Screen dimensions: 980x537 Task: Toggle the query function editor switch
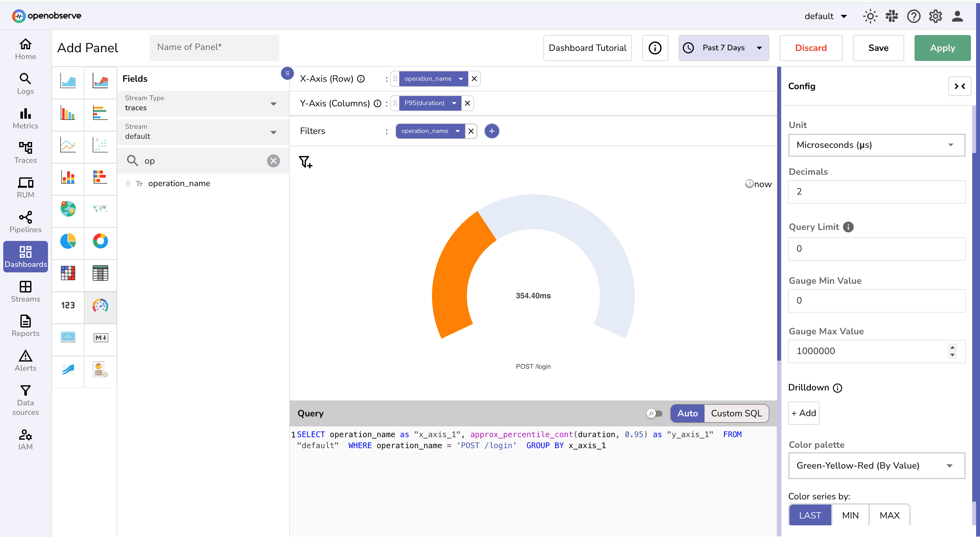click(x=654, y=413)
